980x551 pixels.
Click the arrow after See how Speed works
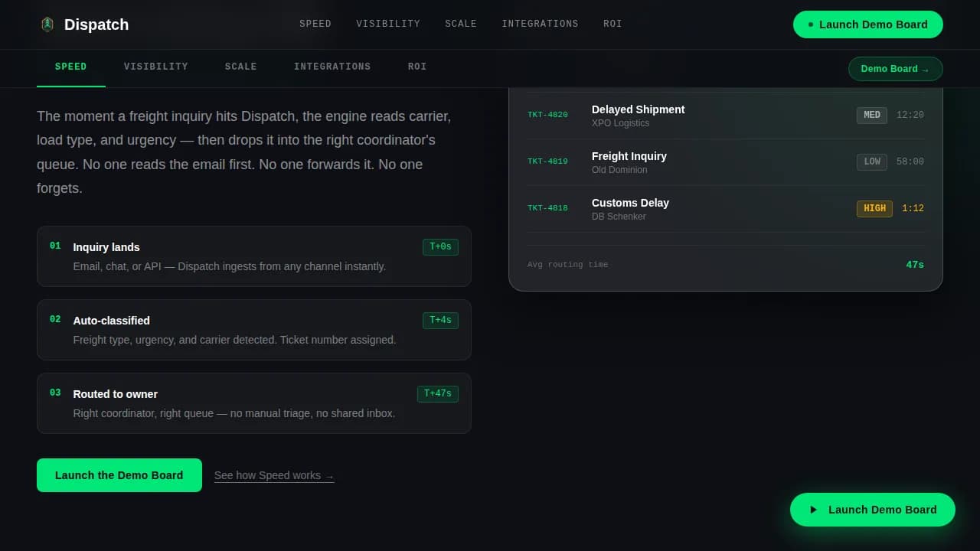pos(329,475)
